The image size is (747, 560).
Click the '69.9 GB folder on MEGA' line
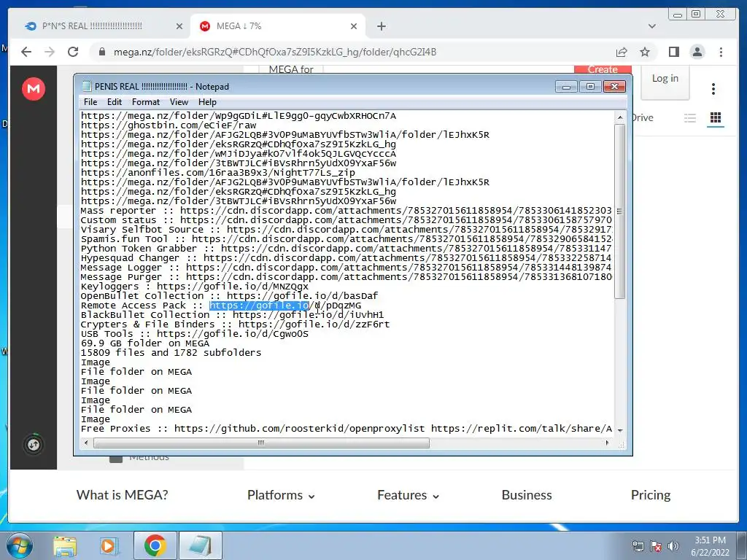(145, 343)
